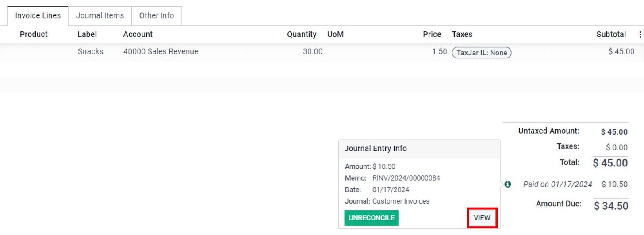Screen dimensions: 644x235
Task: Click the 40000 Sales Revenue account cell
Action: coord(161,52)
